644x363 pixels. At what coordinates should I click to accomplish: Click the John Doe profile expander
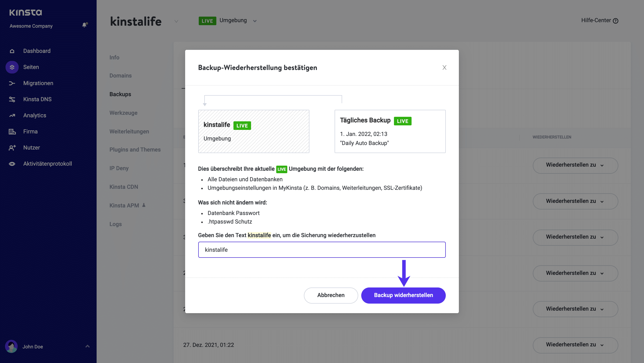coord(87,346)
